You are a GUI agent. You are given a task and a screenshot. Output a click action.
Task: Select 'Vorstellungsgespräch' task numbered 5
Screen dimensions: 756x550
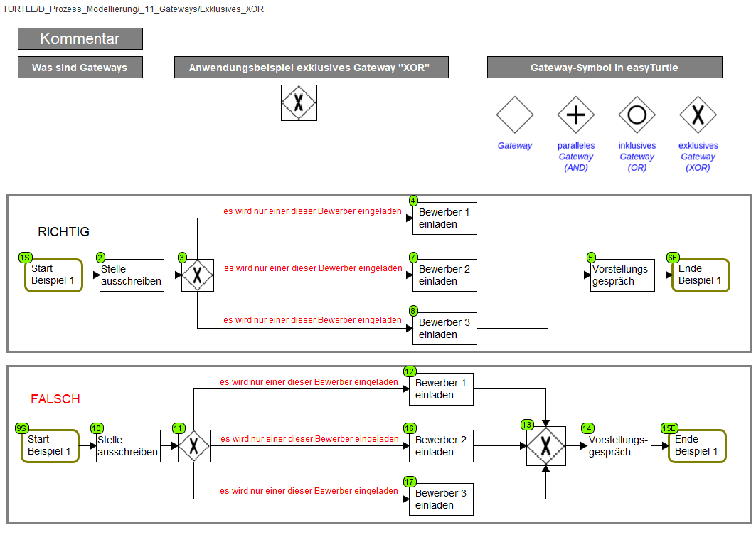click(x=622, y=275)
